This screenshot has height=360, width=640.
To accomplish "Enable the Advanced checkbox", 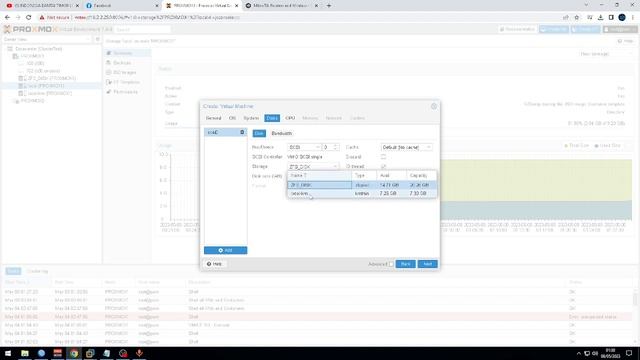I will 391,264.
